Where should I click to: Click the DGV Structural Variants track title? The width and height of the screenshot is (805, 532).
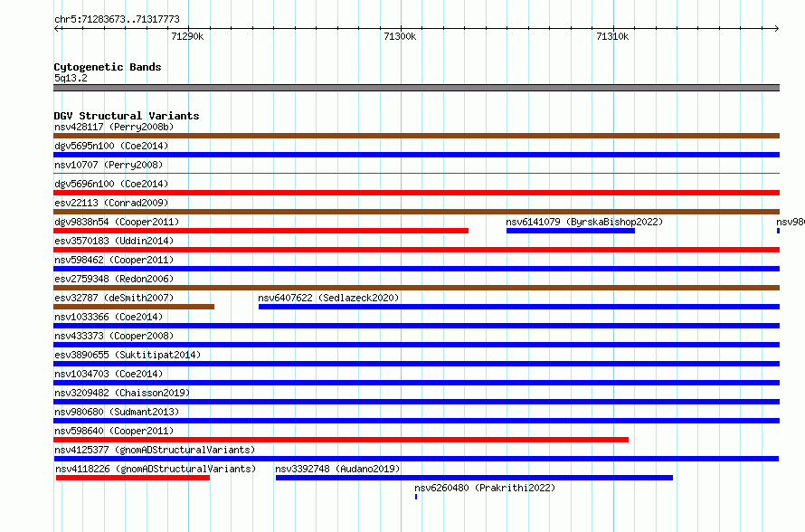pos(127,116)
